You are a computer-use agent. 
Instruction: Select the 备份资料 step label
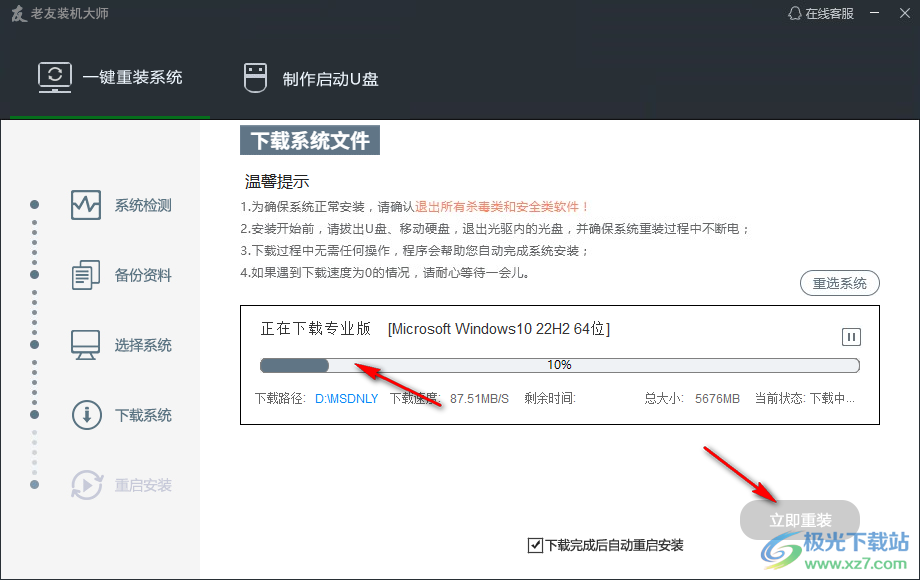pyautogui.click(x=143, y=275)
